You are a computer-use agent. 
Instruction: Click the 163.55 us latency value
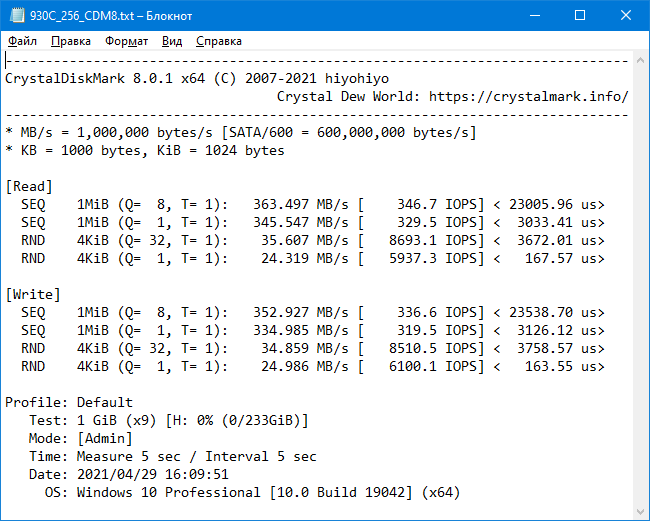coord(561,367)
